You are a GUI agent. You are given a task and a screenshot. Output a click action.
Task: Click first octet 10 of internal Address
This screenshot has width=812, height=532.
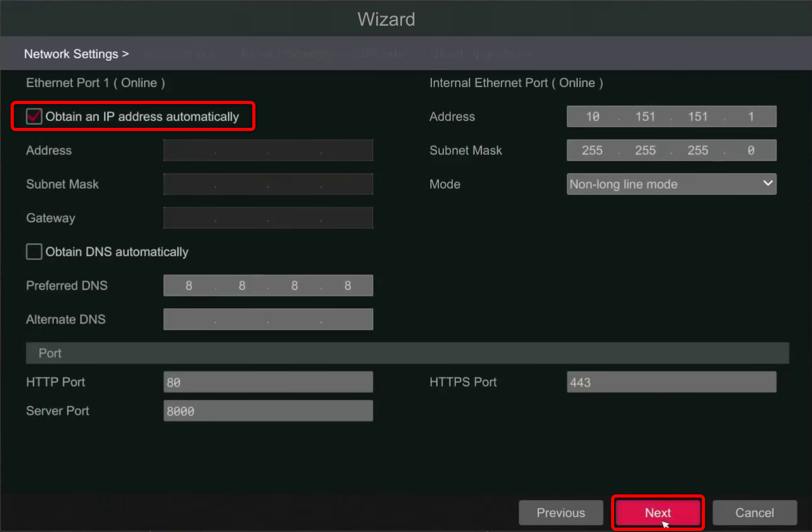click(x=592, y=117)
